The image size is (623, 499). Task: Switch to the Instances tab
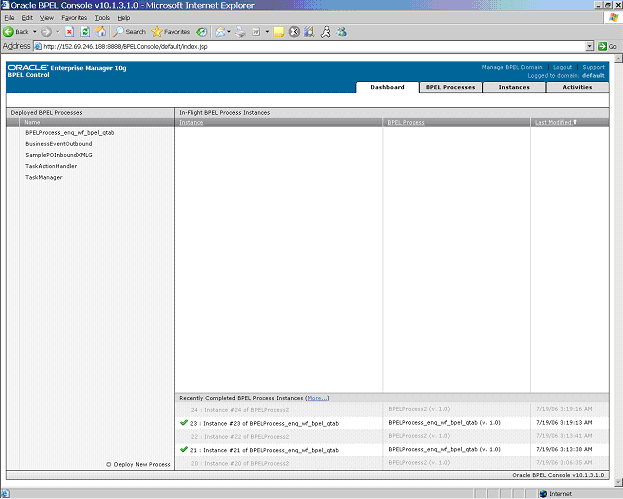click(514, 87)
